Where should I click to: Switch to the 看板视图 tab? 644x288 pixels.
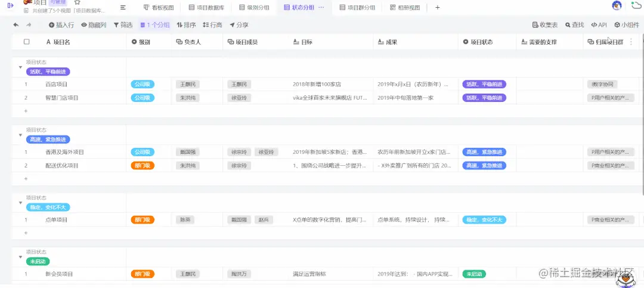click(159, 7)
